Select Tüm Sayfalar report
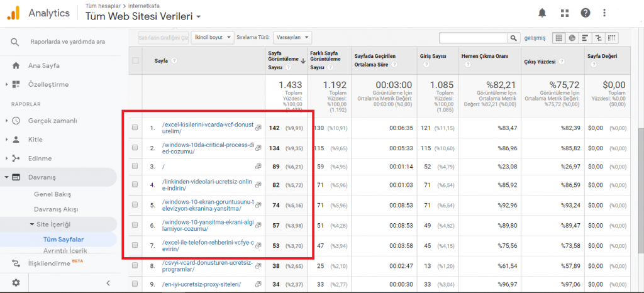The width and height of the screenshot is (644, 293). click(x=64, y=240)
